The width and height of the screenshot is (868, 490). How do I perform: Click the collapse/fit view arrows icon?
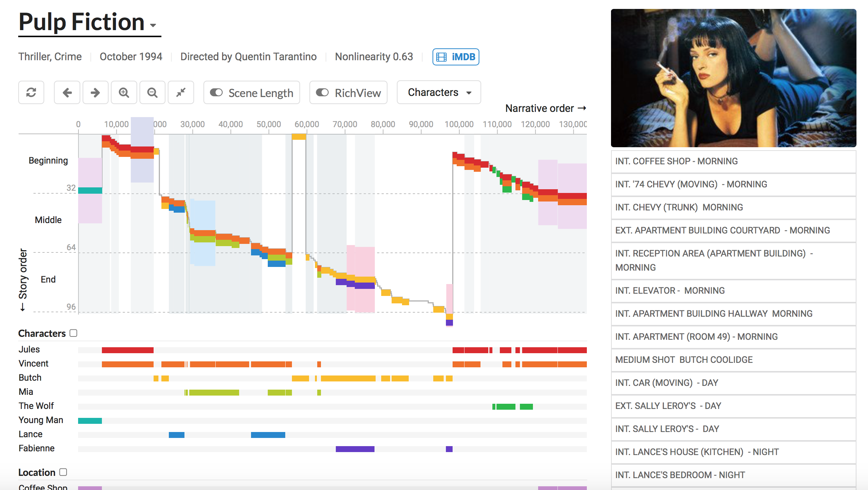(x=181, y=93)
